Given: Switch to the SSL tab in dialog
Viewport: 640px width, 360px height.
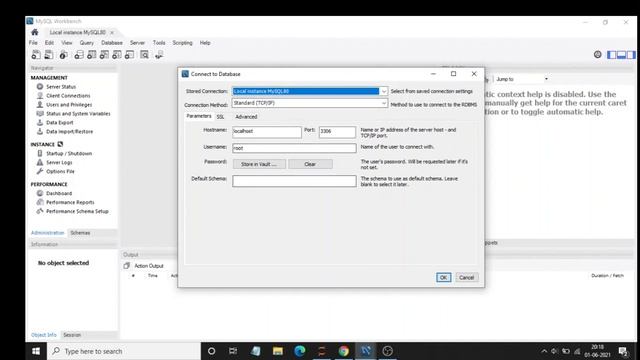Looking at the screenshot, I should 220,117.
